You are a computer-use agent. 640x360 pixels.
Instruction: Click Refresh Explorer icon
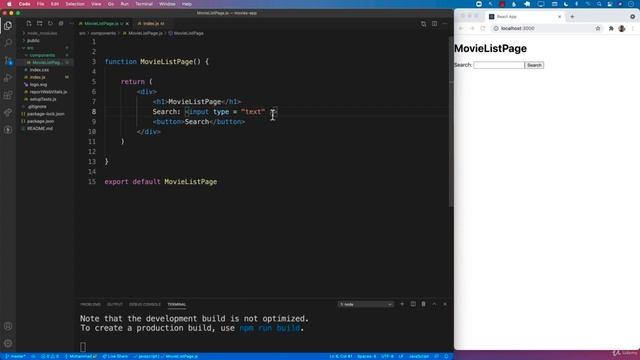50,24
